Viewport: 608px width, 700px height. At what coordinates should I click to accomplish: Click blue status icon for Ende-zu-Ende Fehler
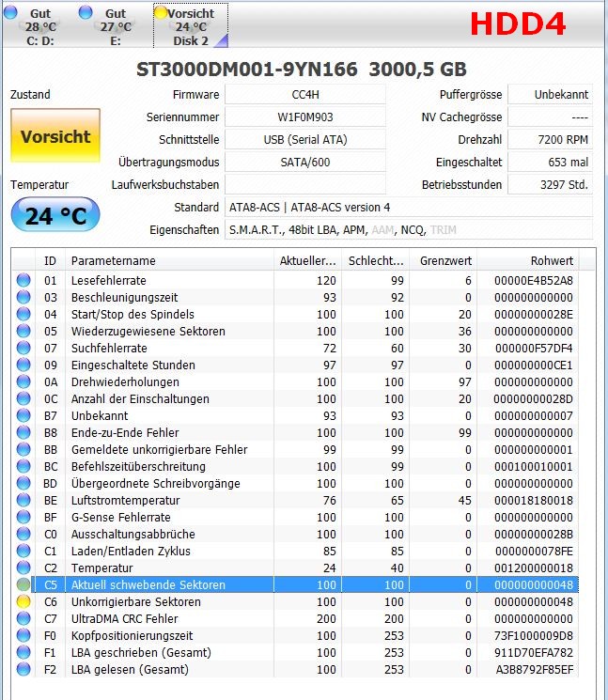click(23, 432)
